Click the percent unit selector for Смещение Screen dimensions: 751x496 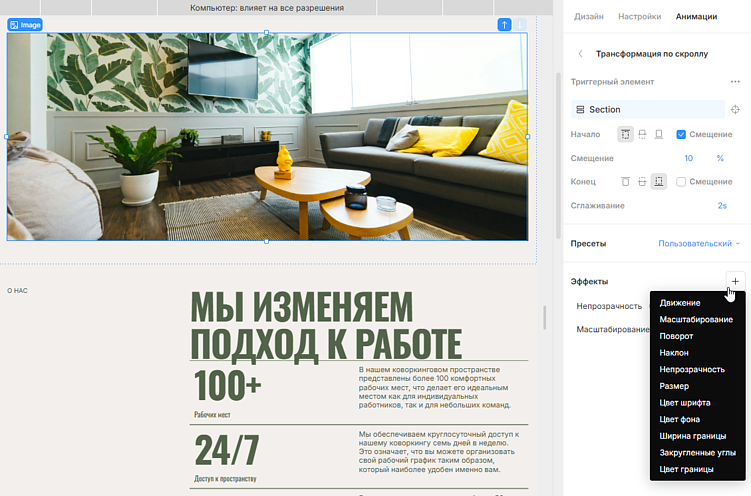pos(720,158)
